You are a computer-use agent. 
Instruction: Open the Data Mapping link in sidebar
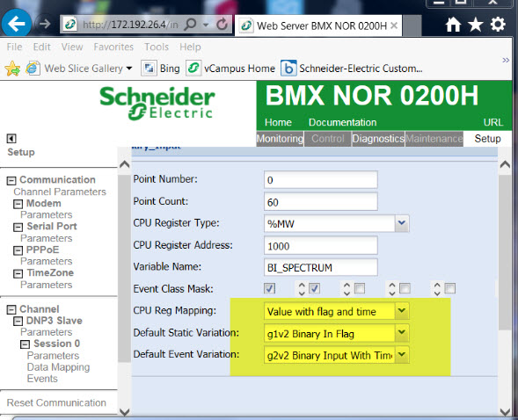click(x=58, y=367)
